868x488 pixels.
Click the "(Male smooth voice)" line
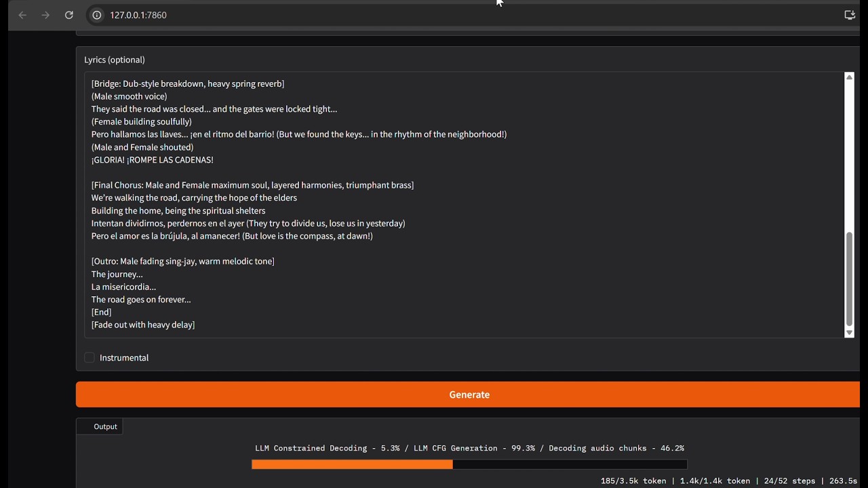(x=129, y=96)
